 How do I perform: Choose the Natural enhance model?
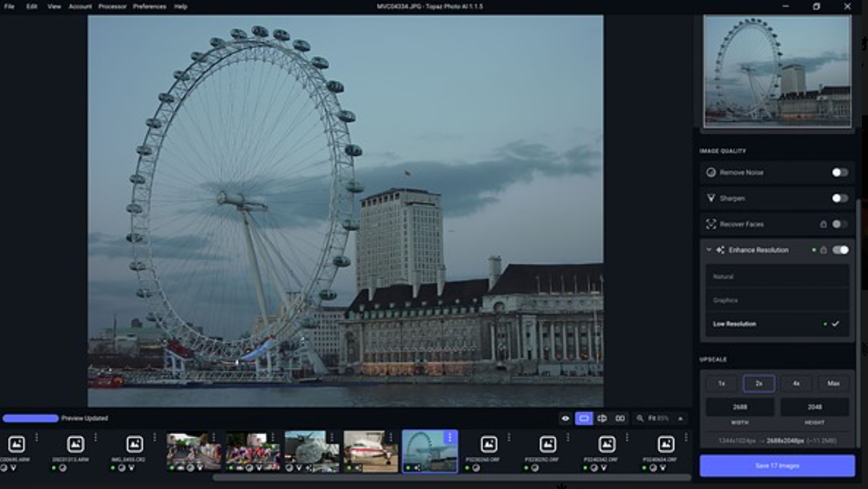pos(777,276)
